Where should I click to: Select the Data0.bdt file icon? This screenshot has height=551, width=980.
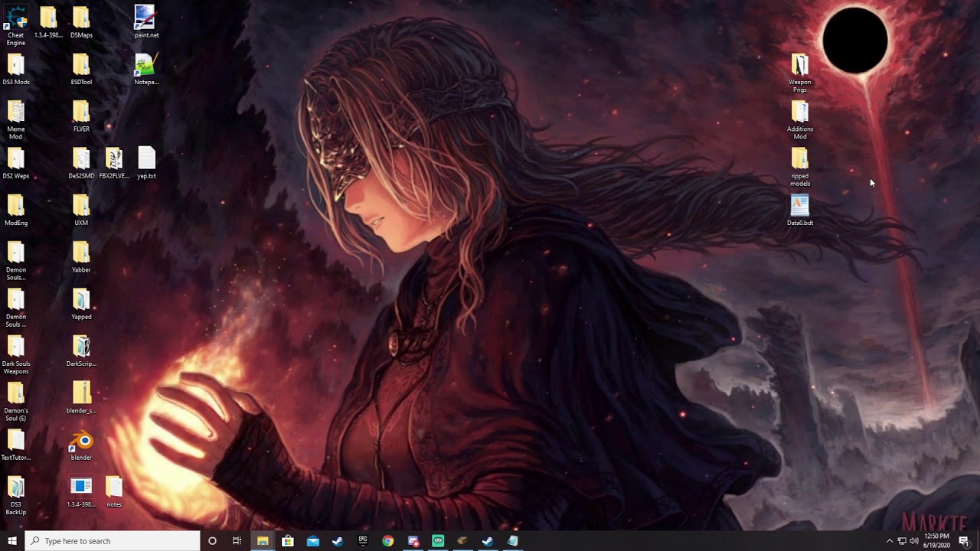[800, 210]
